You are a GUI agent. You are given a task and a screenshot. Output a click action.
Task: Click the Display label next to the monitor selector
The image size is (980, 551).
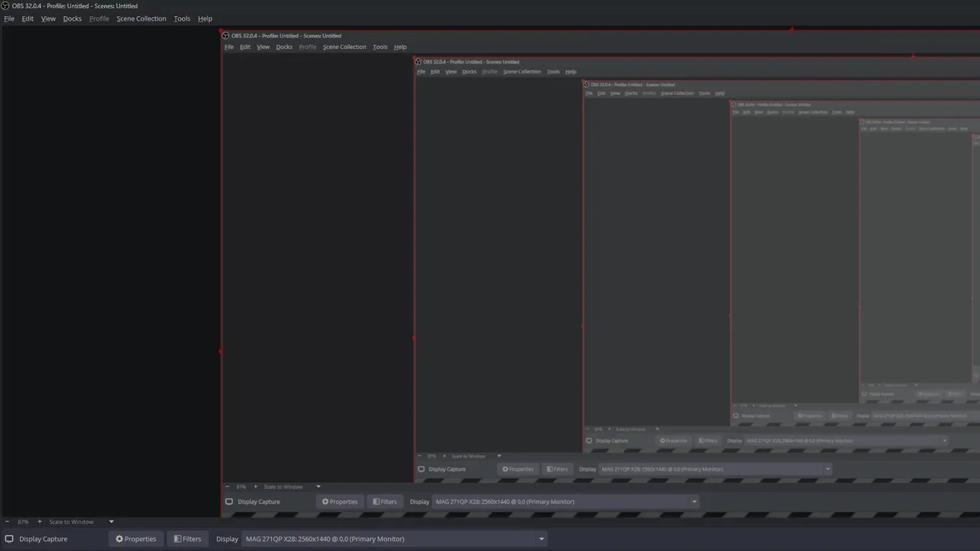tap(227, 539)
